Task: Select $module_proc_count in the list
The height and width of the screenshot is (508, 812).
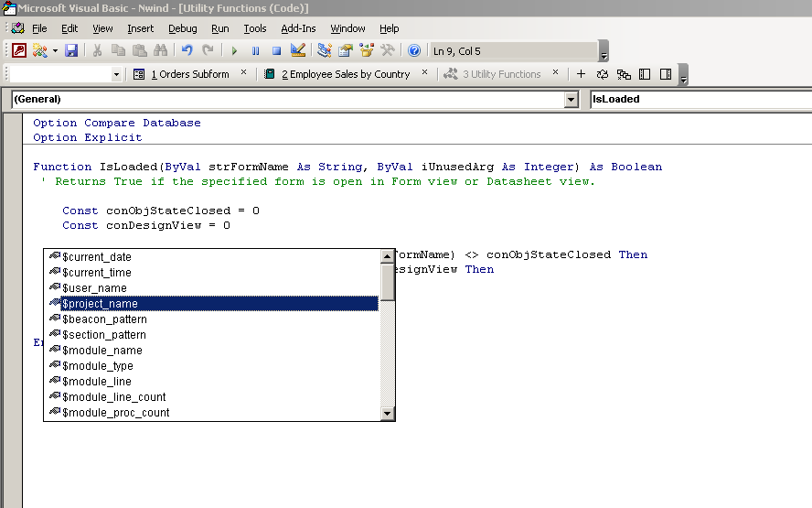Action: 212,413
